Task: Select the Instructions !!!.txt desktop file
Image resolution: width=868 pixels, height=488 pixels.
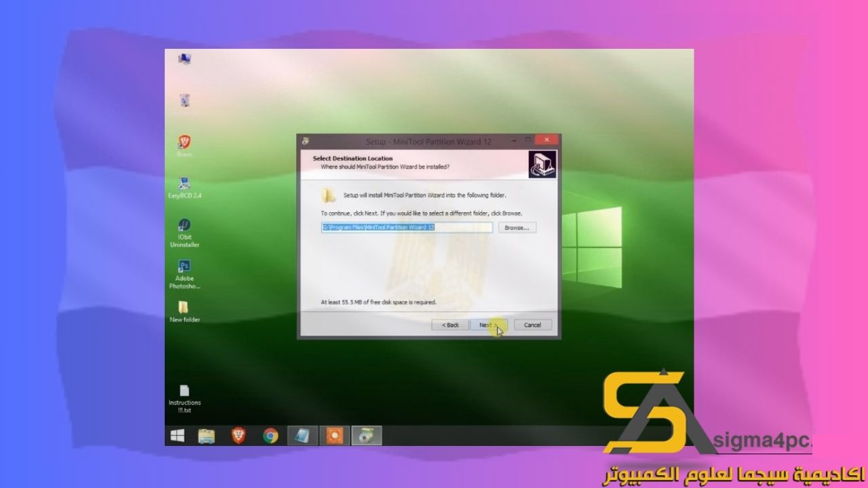Action: pyautogui.click(x=184, y=399)
